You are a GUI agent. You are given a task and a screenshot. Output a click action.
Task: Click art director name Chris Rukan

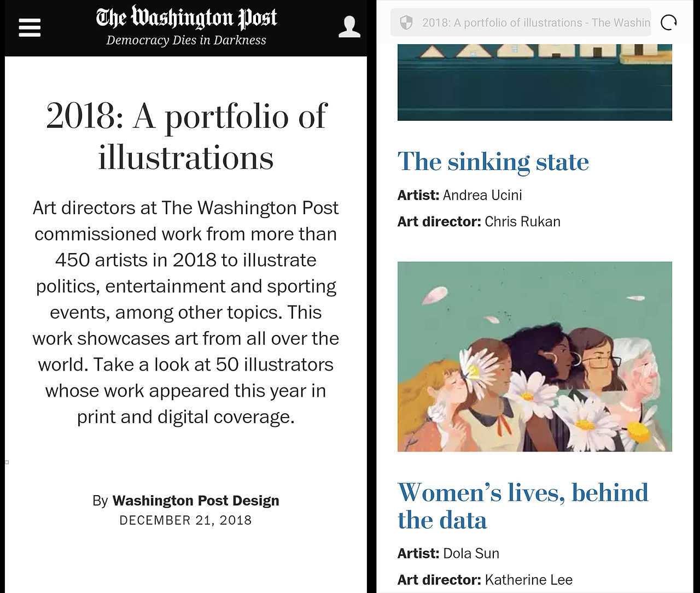pos(522,221)
